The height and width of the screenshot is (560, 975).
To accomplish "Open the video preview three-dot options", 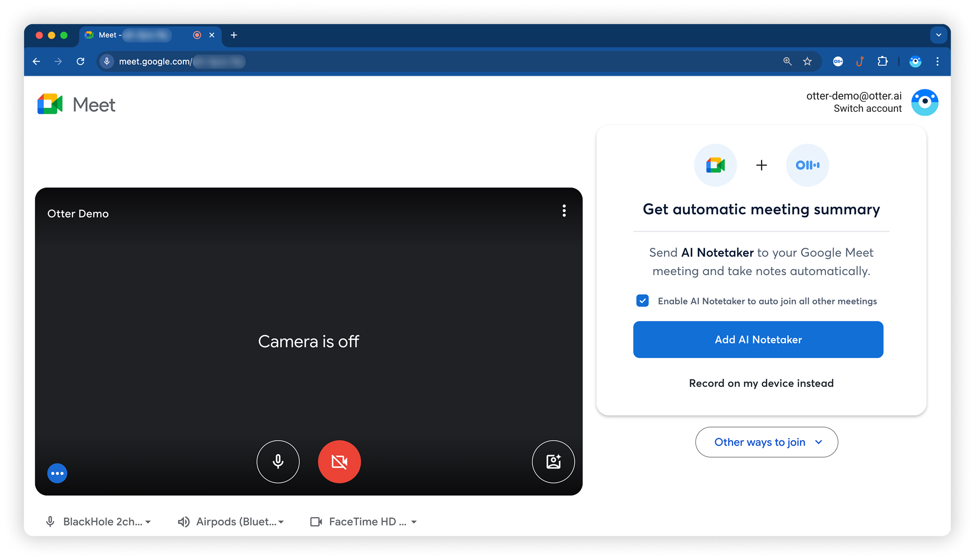I will pyautogui.click(x=564, y=211).
